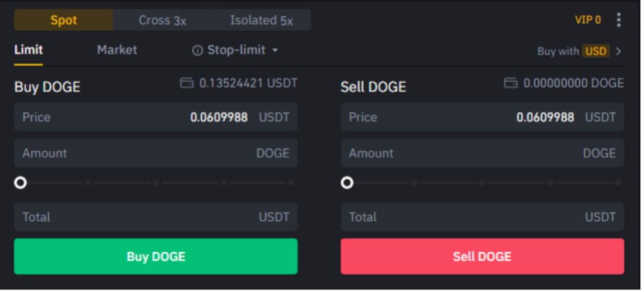Open Buy with USD arrow

tap(619, 51)
